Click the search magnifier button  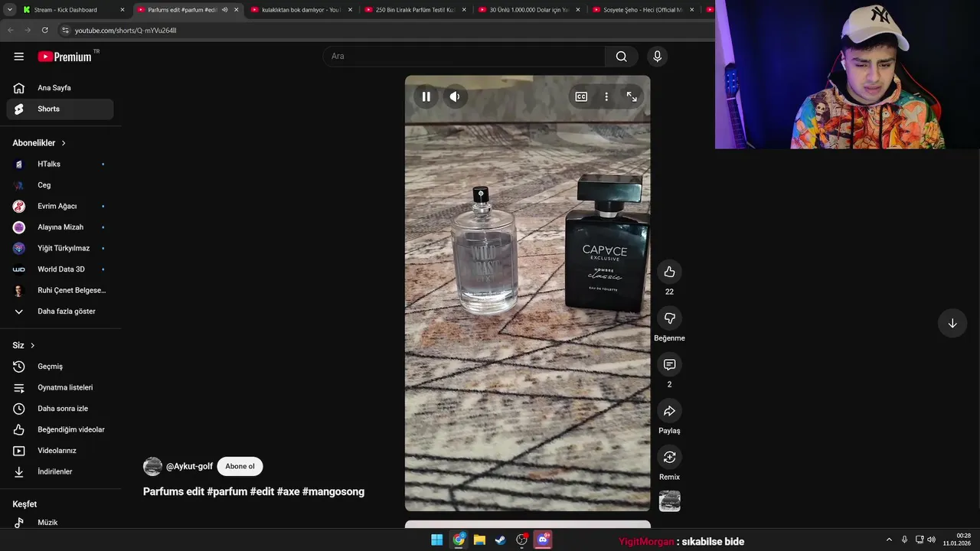coord(621,57)
